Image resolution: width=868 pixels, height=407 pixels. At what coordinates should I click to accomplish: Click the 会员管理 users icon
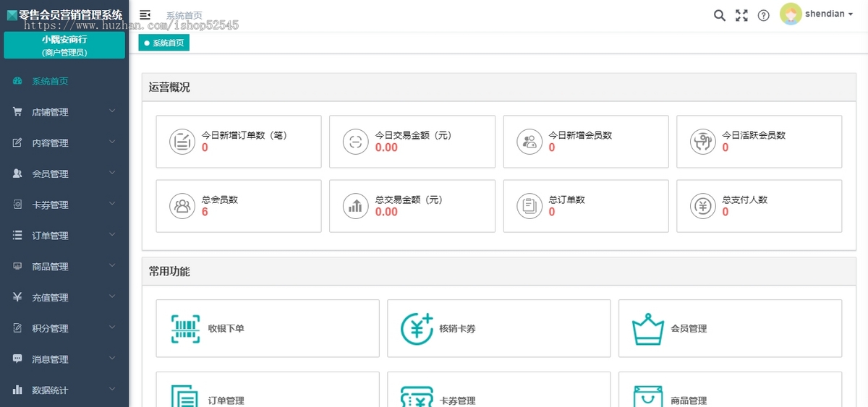pyautogui.click(x=17, y=173)
